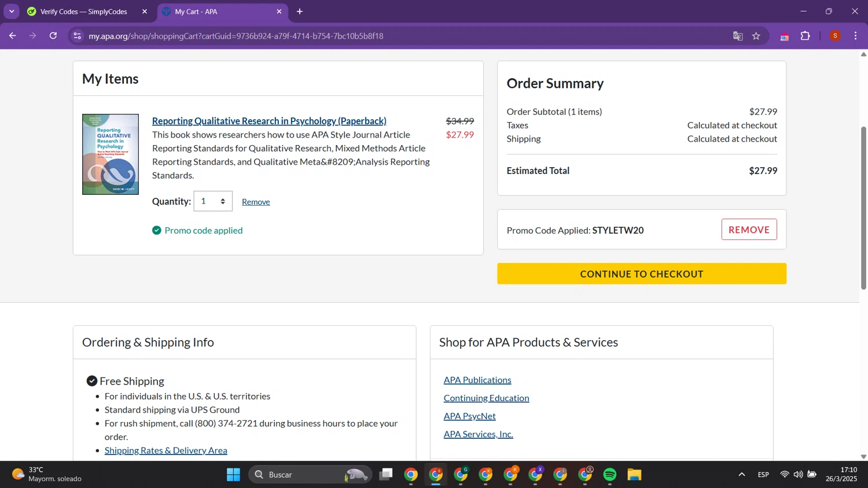Click the vertical page scrollbar
868x488 pixels.
[863, 208]
